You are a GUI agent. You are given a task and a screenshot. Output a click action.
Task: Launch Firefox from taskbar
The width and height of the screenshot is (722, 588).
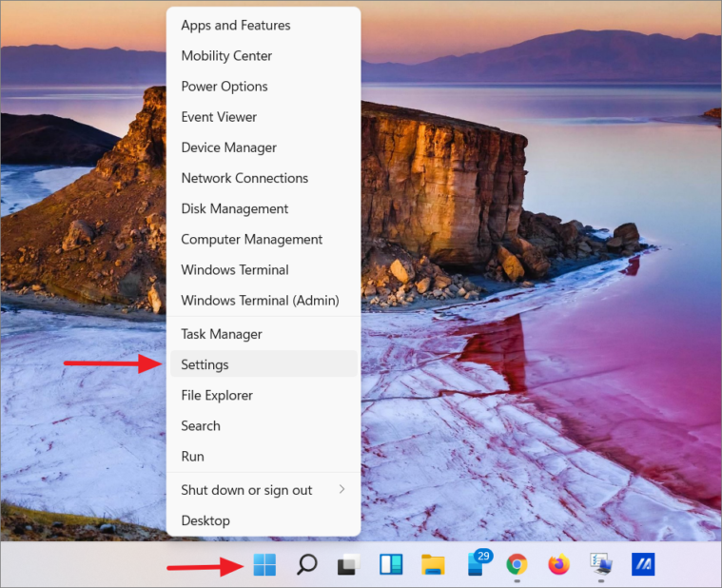[559, 564]
